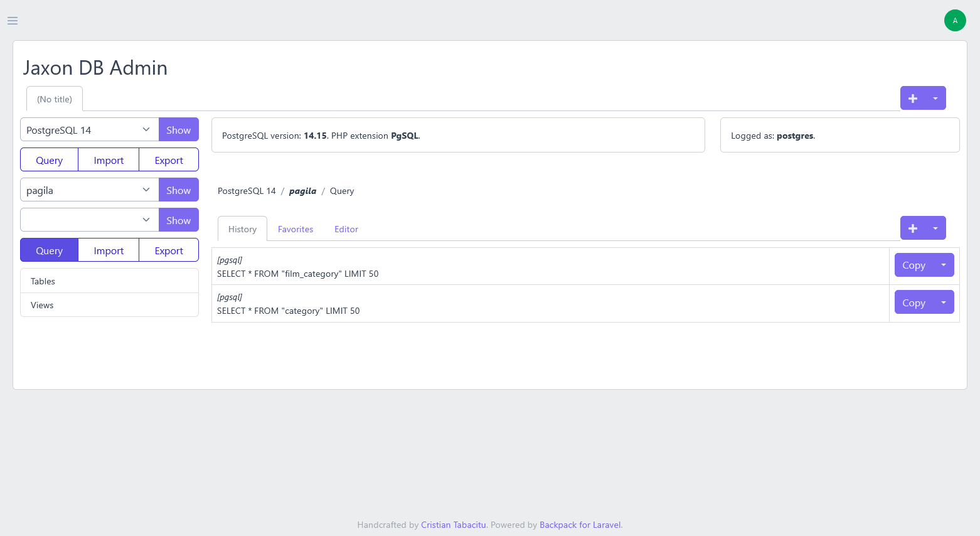980x536 pixels.
Task: Open the empty table selector dropdown
Action: [x=88, y=220]
